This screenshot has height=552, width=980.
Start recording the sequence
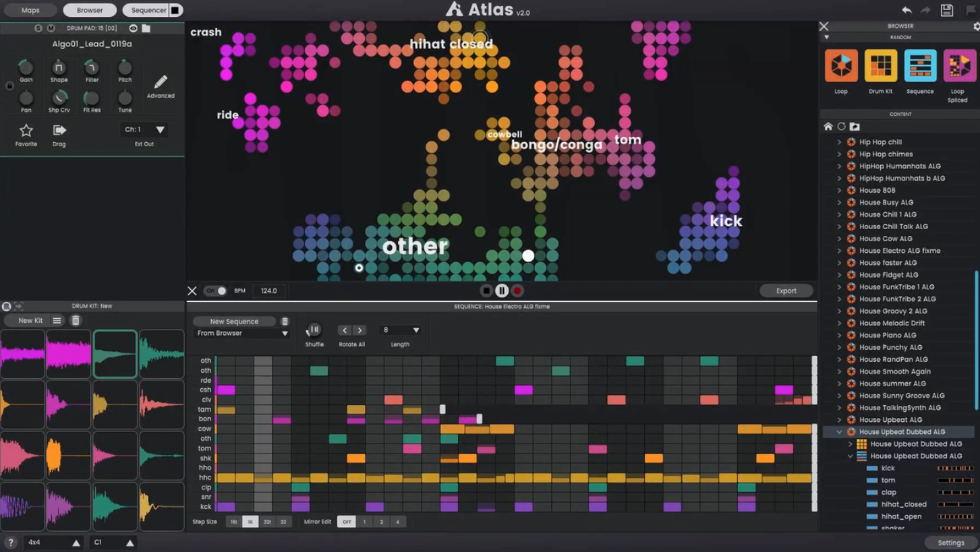tap(517, 290)
